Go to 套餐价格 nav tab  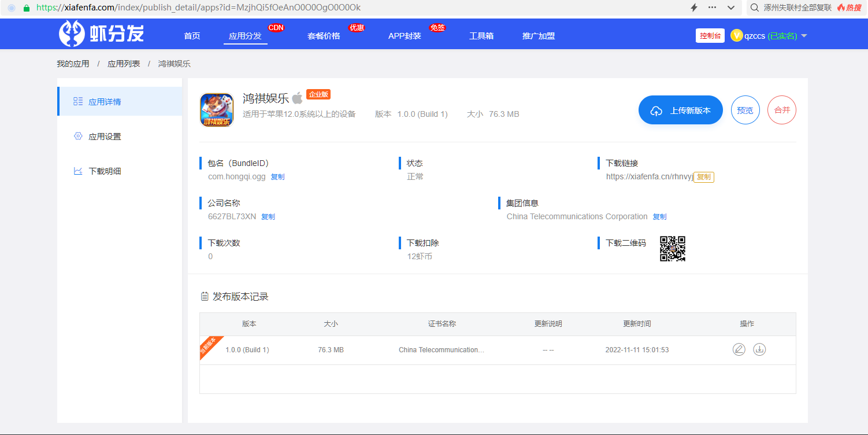pos(324,36)
